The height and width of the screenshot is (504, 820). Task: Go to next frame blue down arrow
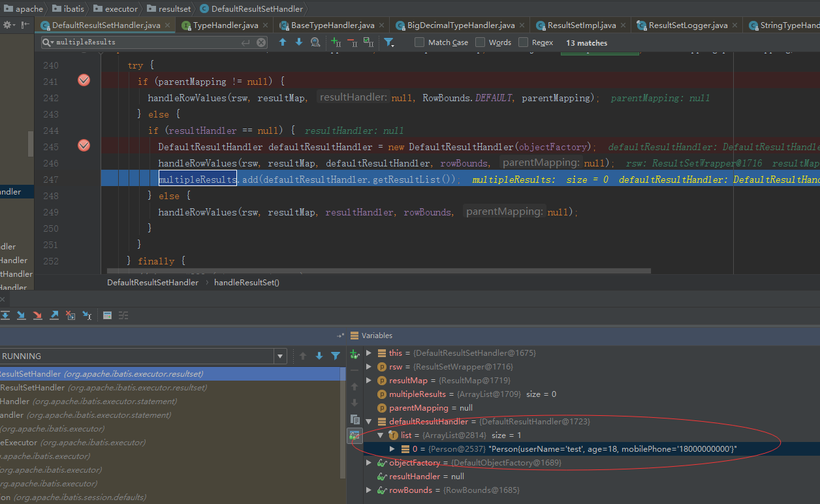(x=319, y=356)
